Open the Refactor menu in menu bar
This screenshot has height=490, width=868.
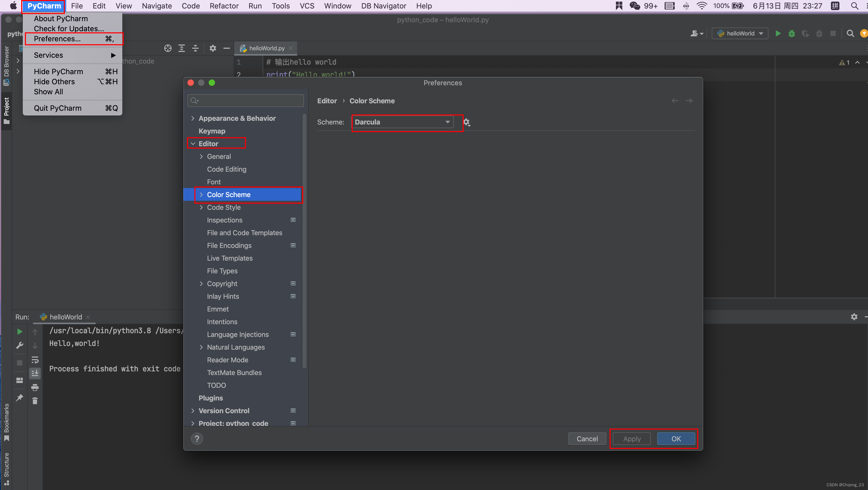224,6
